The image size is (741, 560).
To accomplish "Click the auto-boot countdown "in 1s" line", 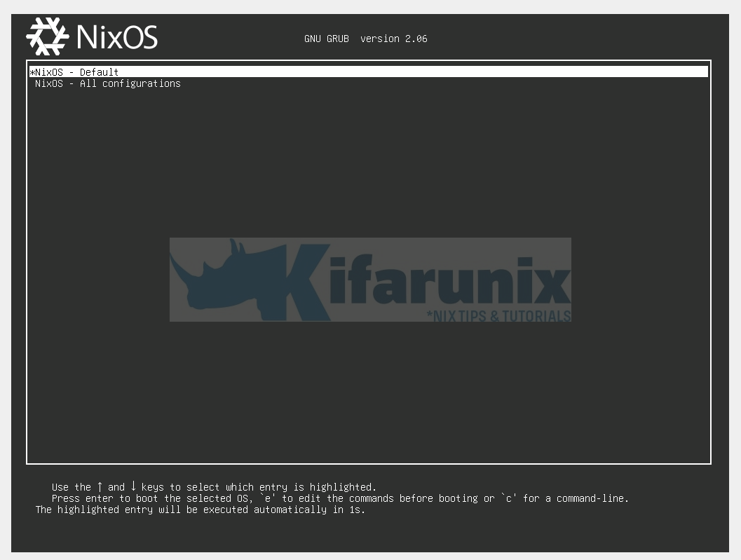I will point(200,510).
